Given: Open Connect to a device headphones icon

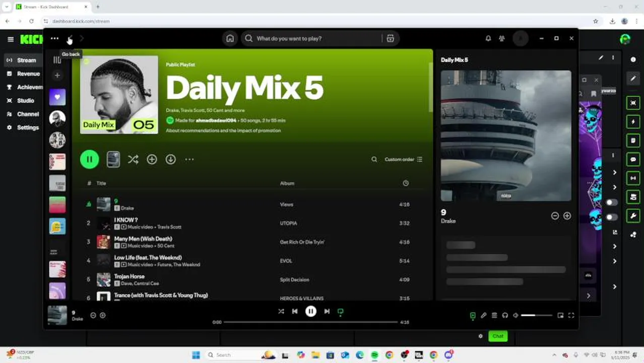Looking at the screenshot, I should pos(505,315).
